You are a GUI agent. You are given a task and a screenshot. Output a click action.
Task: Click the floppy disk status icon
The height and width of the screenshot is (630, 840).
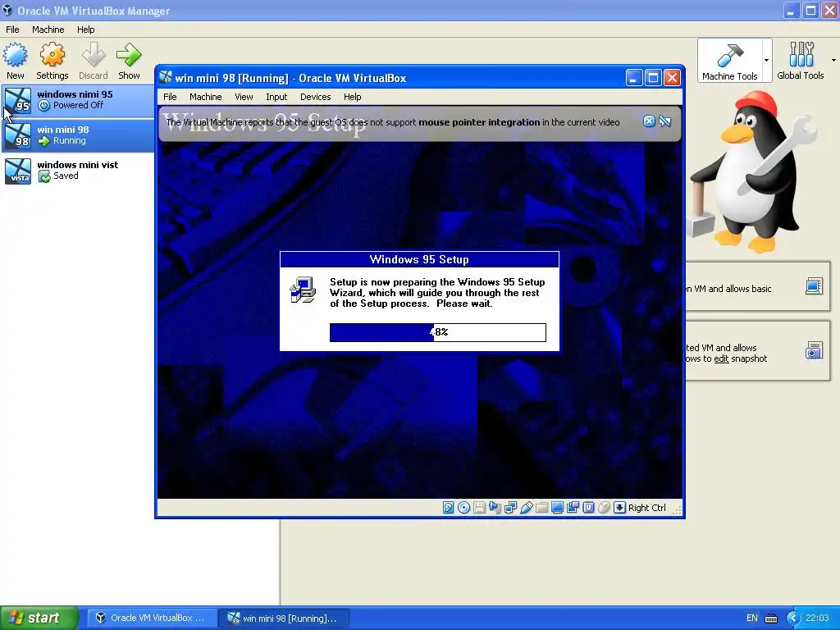[479, 507]
